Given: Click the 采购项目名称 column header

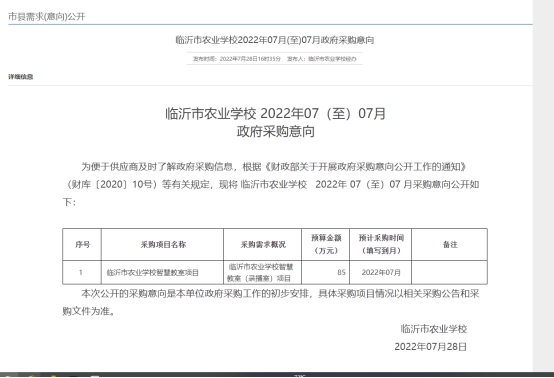Looking at the screenshot, I should 163,244.
